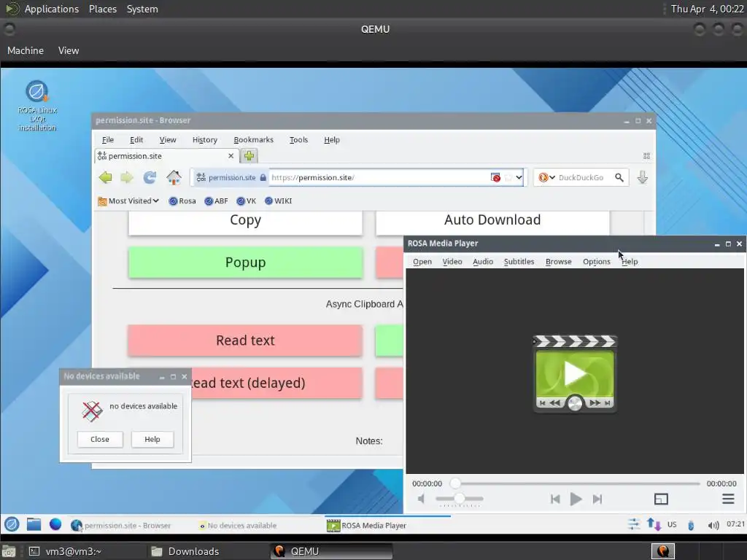Viewport: 747px width, 560px height.
Task: Open the ABF bookmark
Action: click(x=216, y=201)
